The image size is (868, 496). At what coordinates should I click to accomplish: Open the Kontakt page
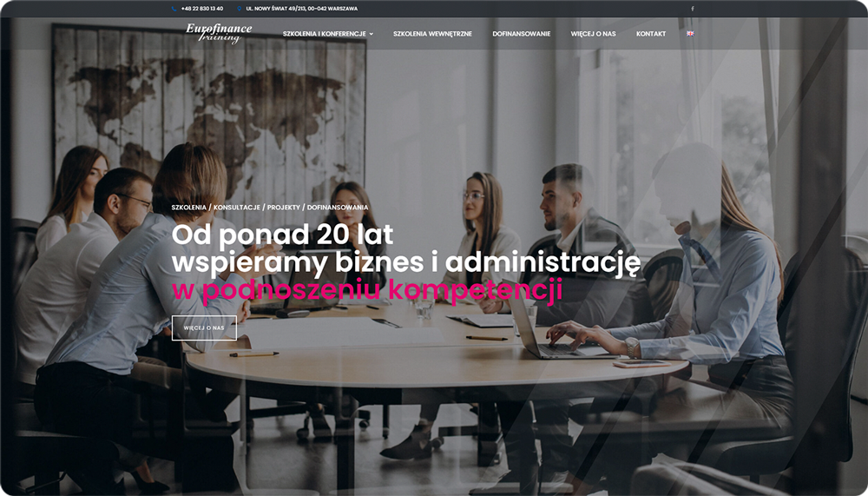(651, 34)
